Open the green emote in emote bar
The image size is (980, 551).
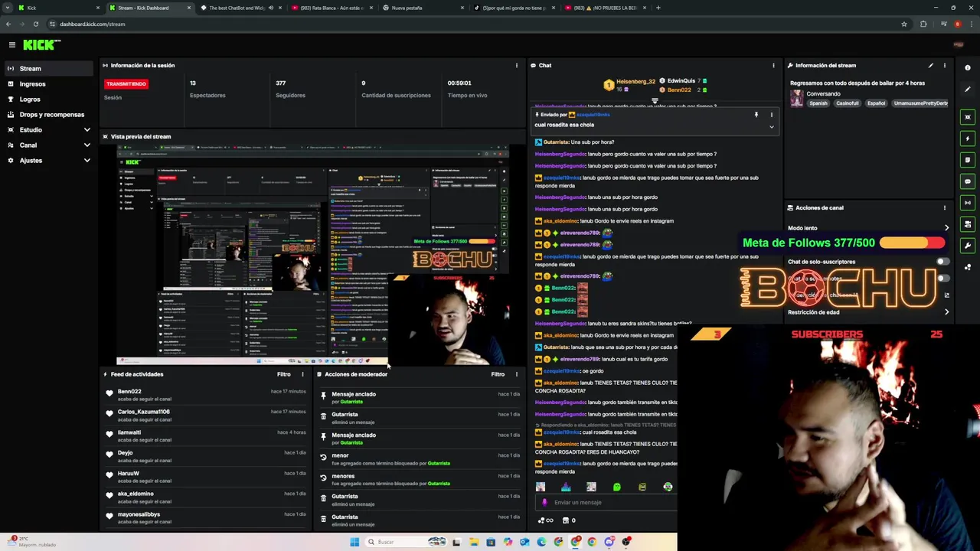coord(616,487)
